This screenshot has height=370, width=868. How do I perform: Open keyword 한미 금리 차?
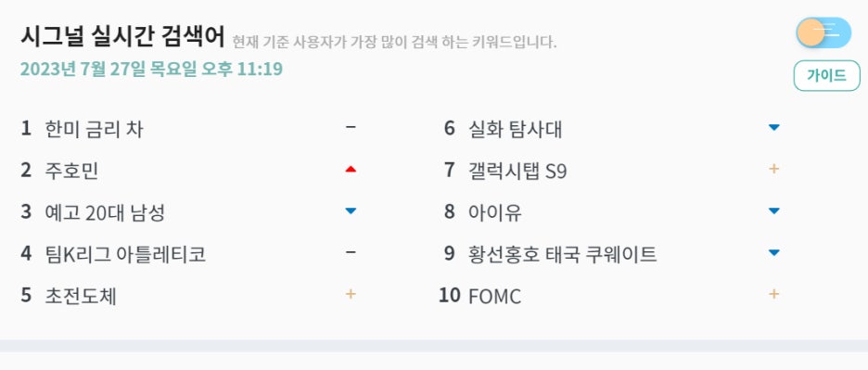coord(94,129)
